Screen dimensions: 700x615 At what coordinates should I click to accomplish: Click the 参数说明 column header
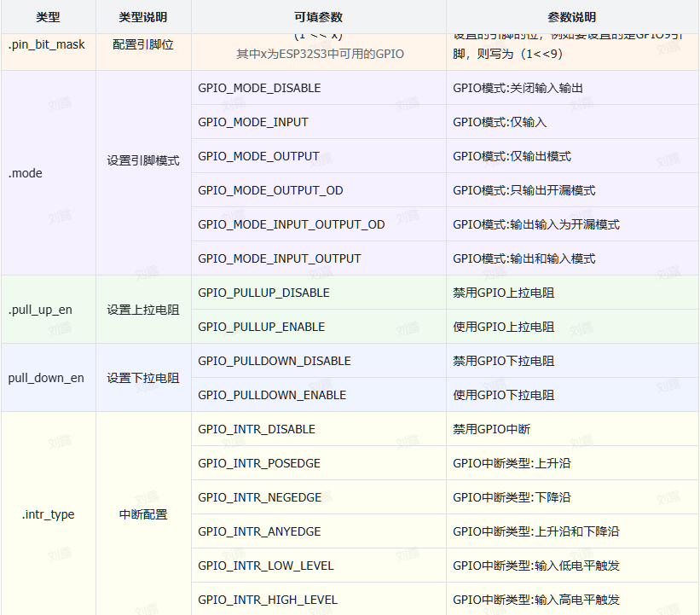[571, 17]
